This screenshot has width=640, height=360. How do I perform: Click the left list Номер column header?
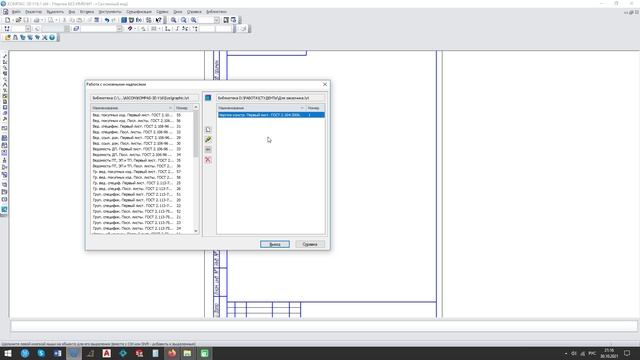click(x=183, y=108)
